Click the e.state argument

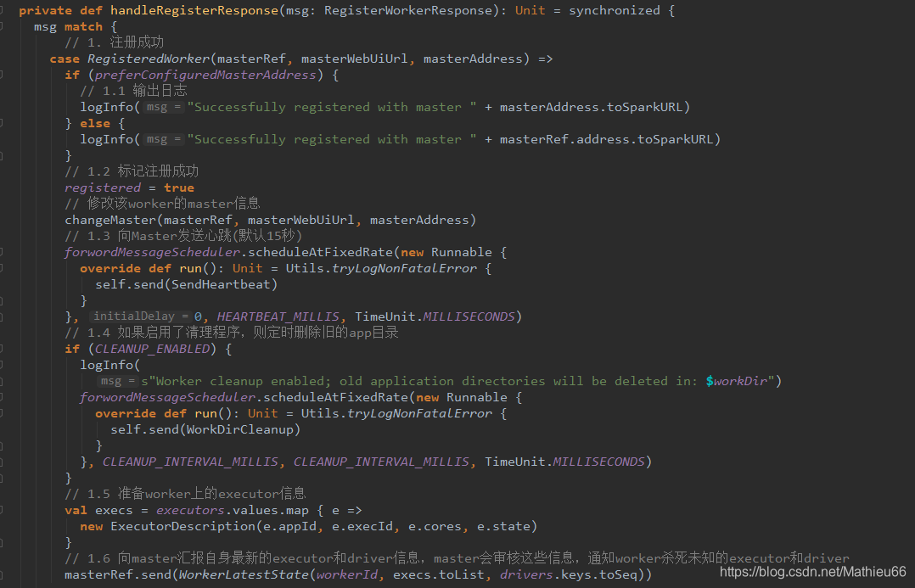(x=503, y=526)
